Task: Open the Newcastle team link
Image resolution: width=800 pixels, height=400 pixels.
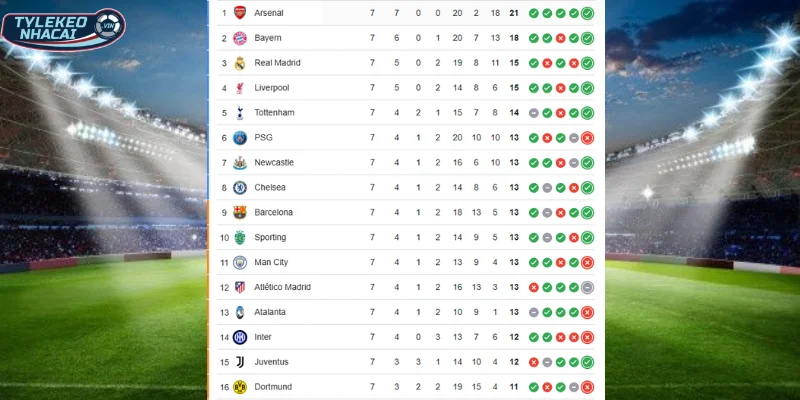Action: click(x=274, y=162)
